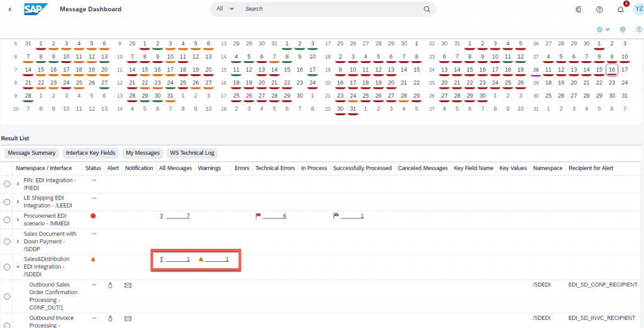Click orange warning triangle in Status column
This screenshot has width=644, height=328.
point(93,259)
